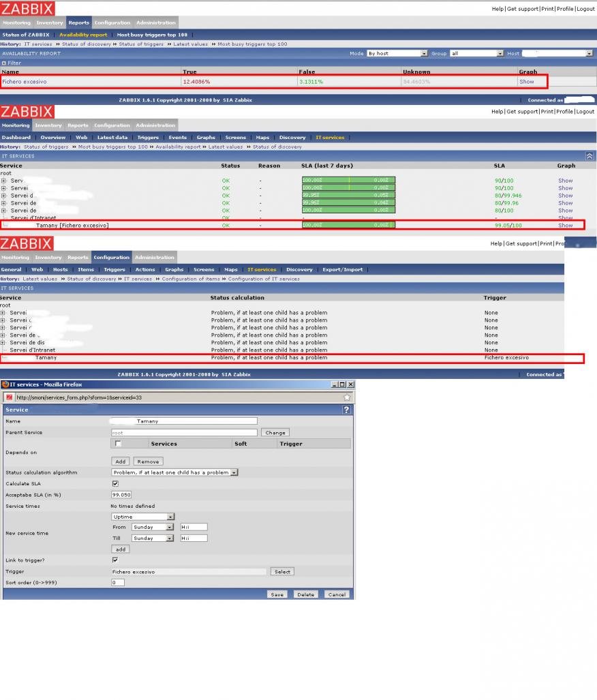This screenshot has width=597, height=700.
Task: Click the bookmark star in the popup address bar
Action: coord(346,397)
